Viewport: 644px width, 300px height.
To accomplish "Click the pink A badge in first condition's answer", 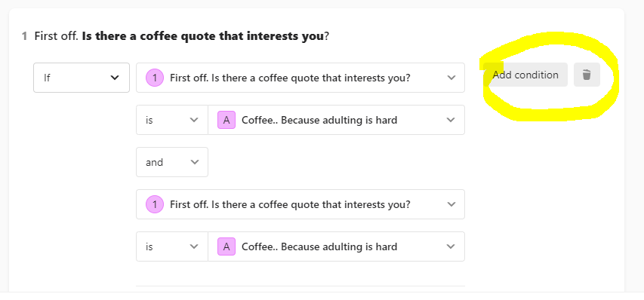I will (226, 120).
